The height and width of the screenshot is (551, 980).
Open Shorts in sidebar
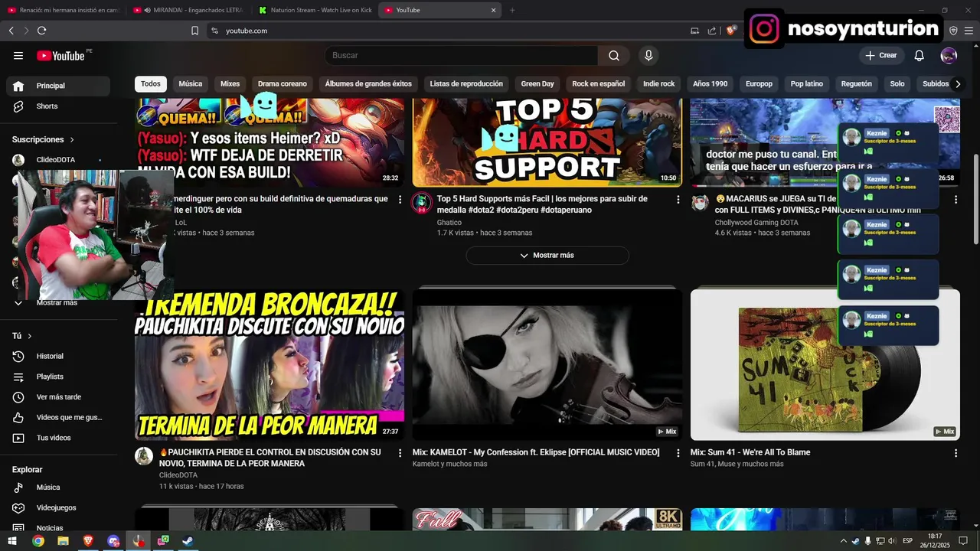coord(58,106)
